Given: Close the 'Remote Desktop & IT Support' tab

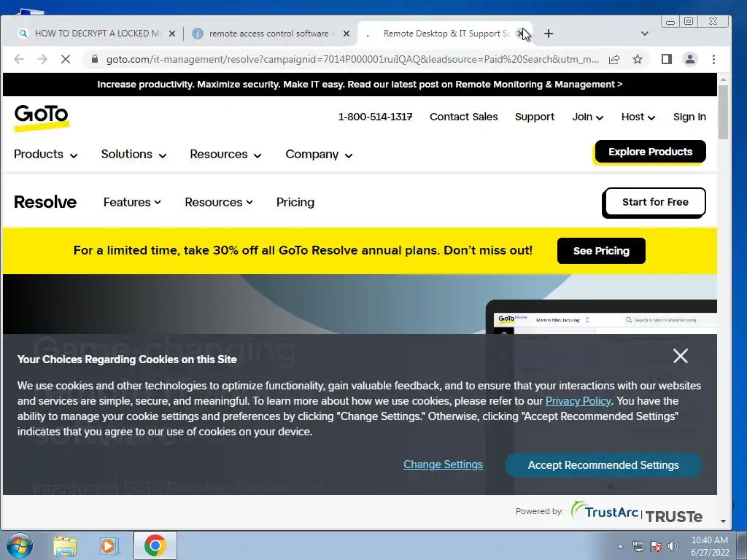Looking at the screenshot, I should click(521, 34).
